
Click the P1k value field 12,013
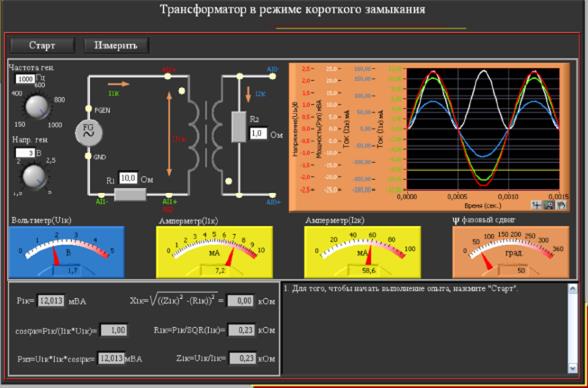tap(51, 301)
